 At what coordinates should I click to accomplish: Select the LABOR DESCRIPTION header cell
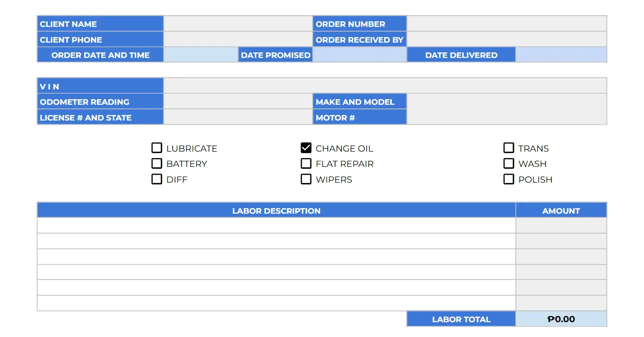tap(276, 210)
